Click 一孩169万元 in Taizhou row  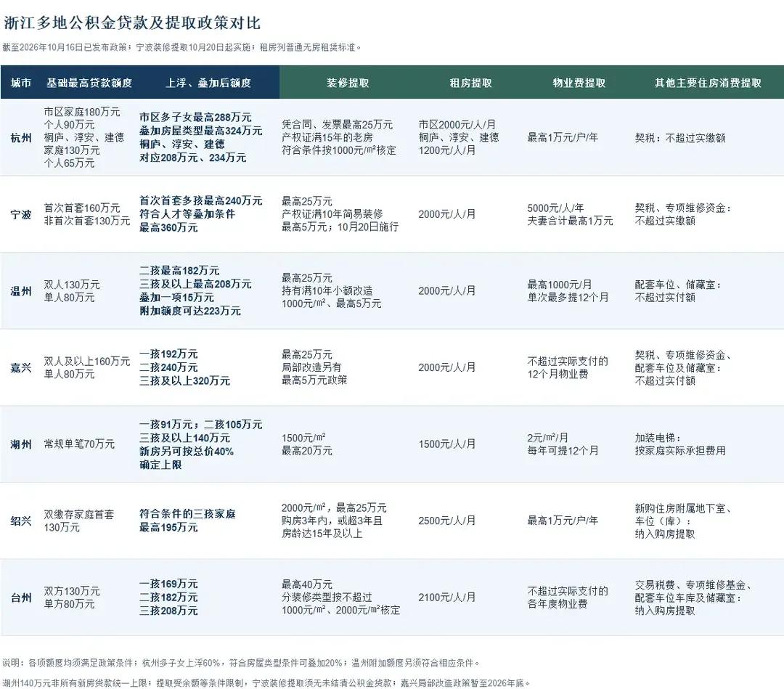(168, 584)
